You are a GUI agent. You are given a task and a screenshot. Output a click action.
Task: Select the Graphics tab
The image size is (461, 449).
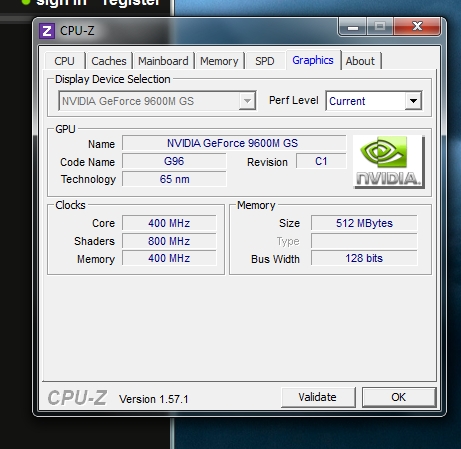313,60
